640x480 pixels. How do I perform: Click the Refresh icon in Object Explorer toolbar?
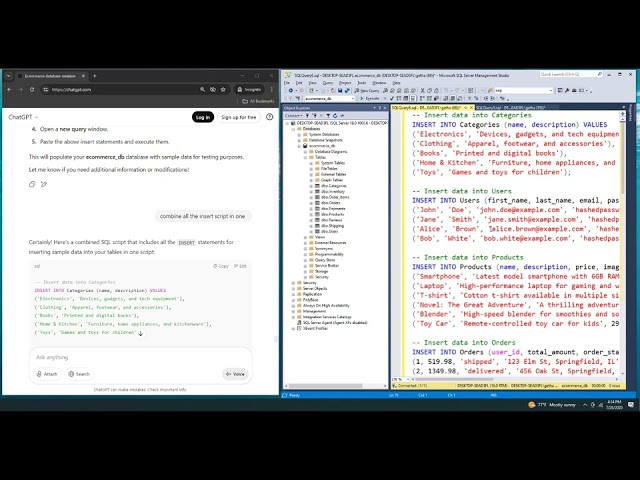point(335,116)
